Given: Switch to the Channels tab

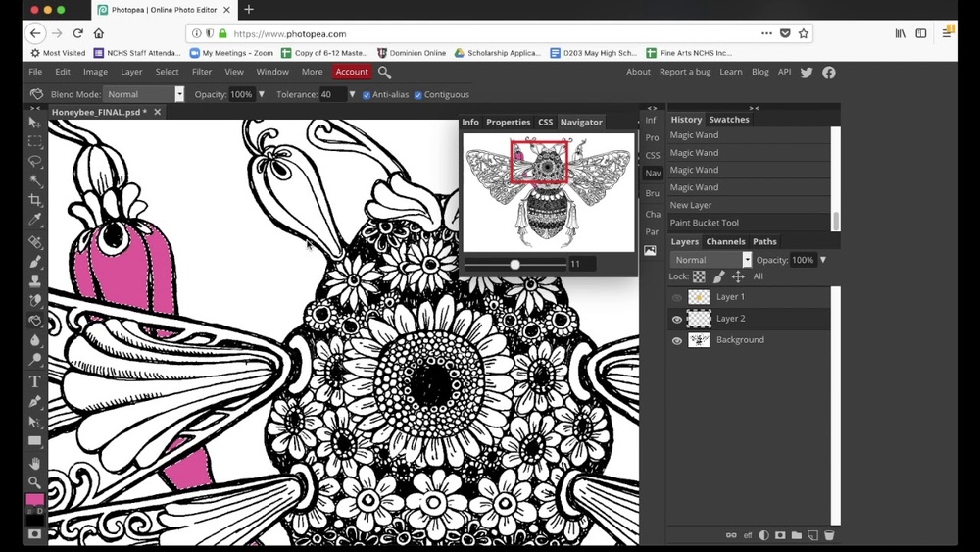Looking at the screenshot, I should tap(725, 241).
